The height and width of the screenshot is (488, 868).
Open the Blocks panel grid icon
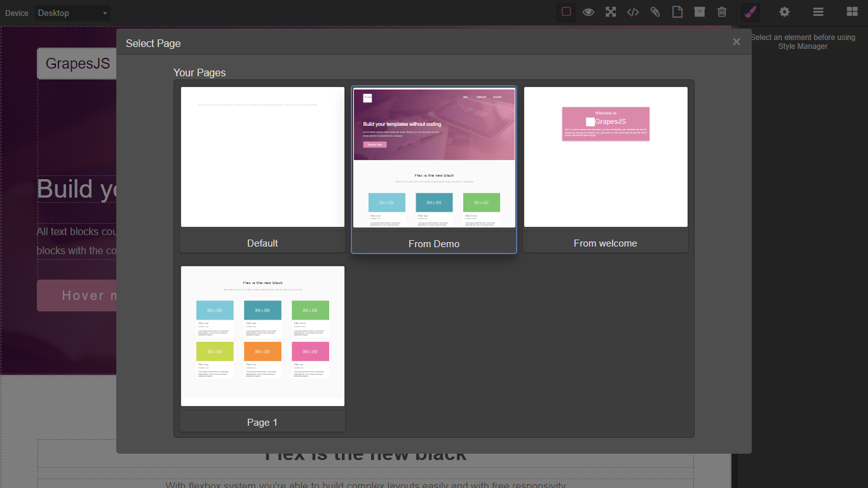click(x=851, y=12)
